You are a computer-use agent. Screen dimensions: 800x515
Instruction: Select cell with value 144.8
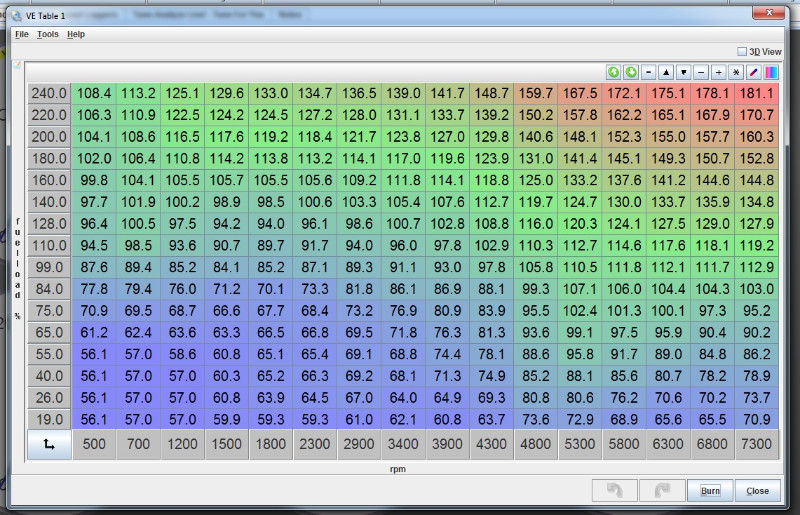(757, 180)
